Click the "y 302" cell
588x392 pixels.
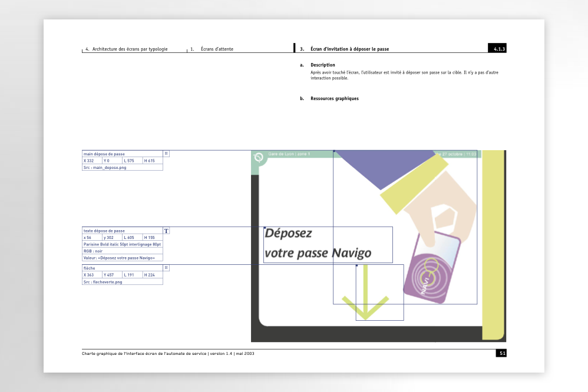(x=113, y=238)
